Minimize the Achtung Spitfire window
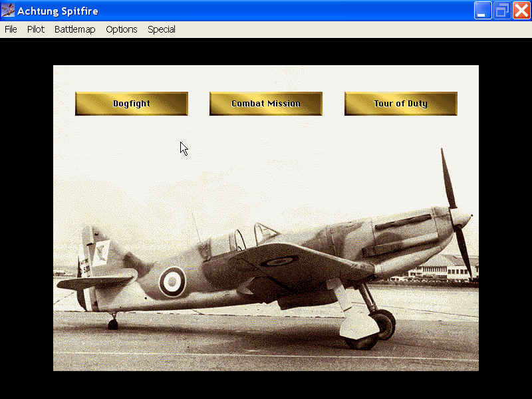The width and height of the screenshot is (532, 399). tap(483, 11)
